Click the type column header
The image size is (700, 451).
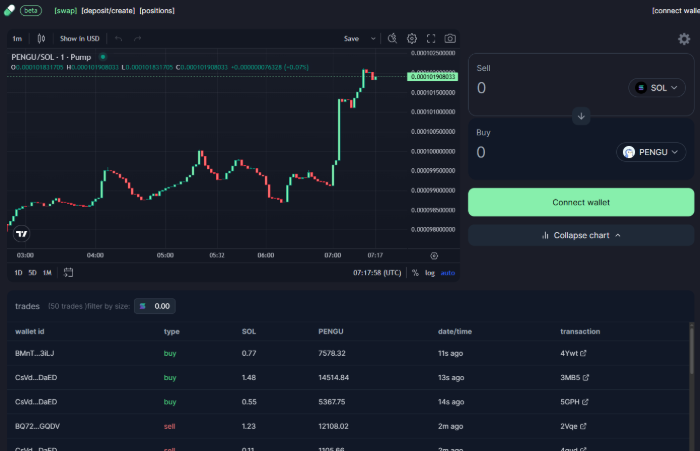(x=171, y=331)
